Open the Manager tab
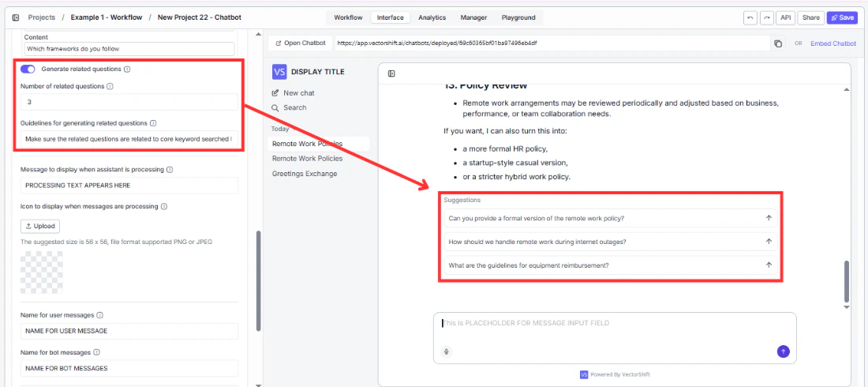This screenshot has height=387, width=868. 474,17
